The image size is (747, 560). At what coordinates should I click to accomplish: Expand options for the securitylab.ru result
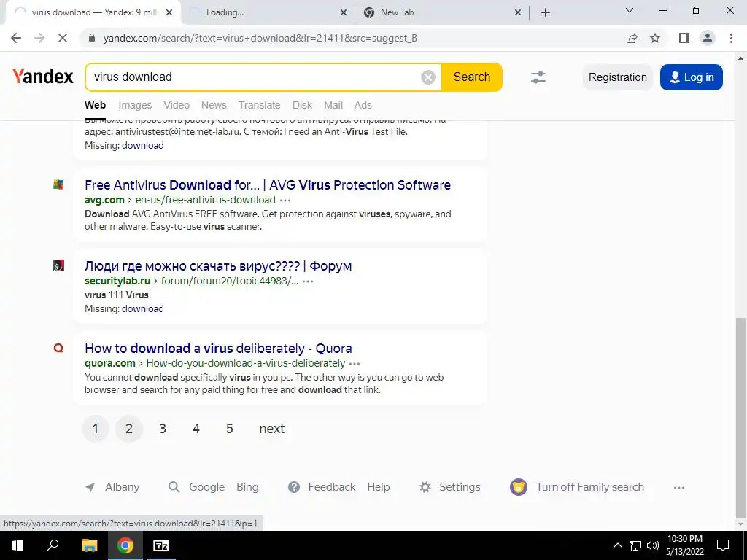pyautogui.click(x=309, y=281)
